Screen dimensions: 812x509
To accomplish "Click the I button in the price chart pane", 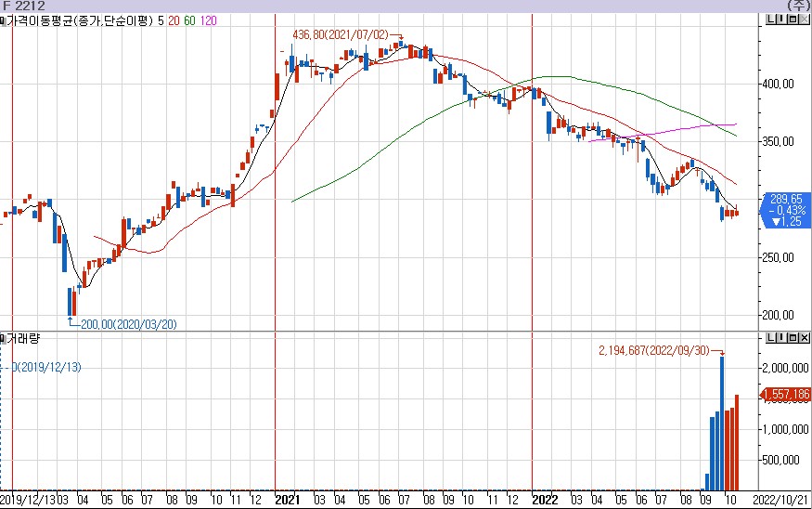I will coord(782,20).
